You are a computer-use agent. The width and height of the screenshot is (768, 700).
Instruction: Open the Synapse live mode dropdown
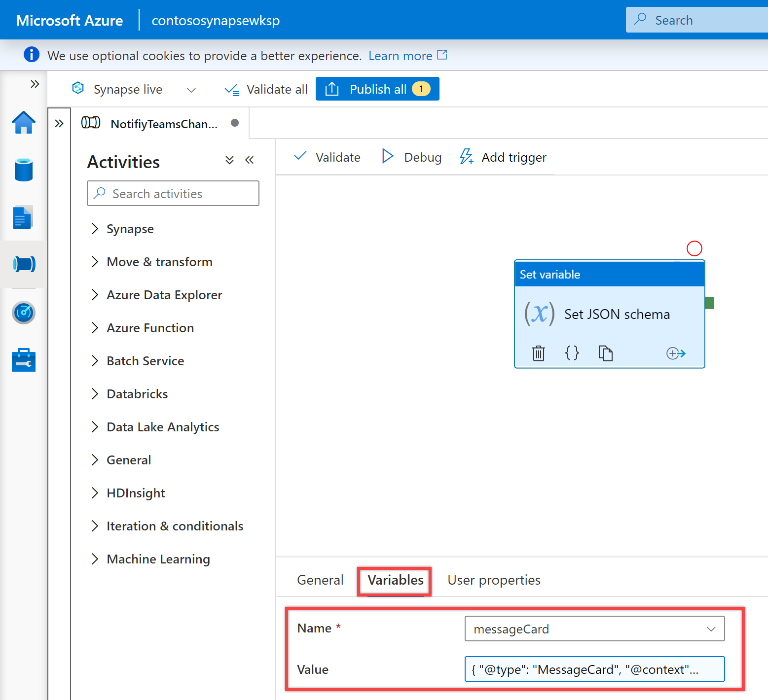[x=192, y=89]
